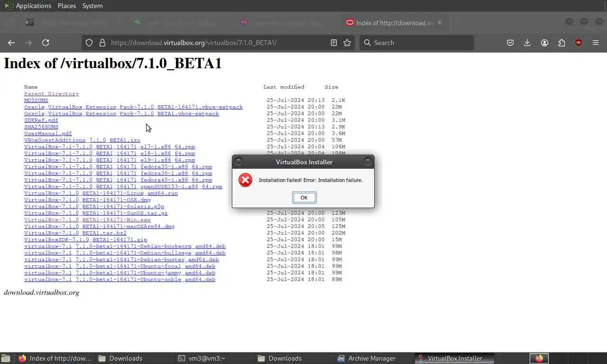Image resolution: width=607 pixels, height=364 pixels.
Task: Download the el7 x86_64 rpm
Action: 110,147
